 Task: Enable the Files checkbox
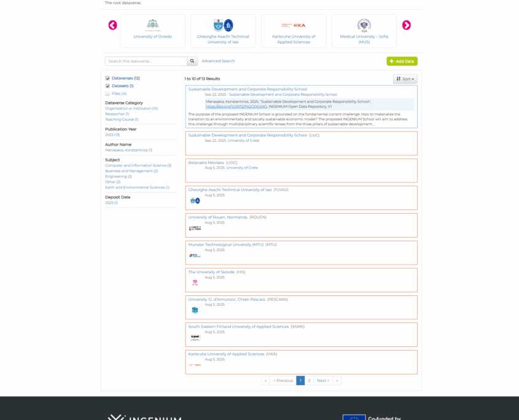(x=107, y=93)
